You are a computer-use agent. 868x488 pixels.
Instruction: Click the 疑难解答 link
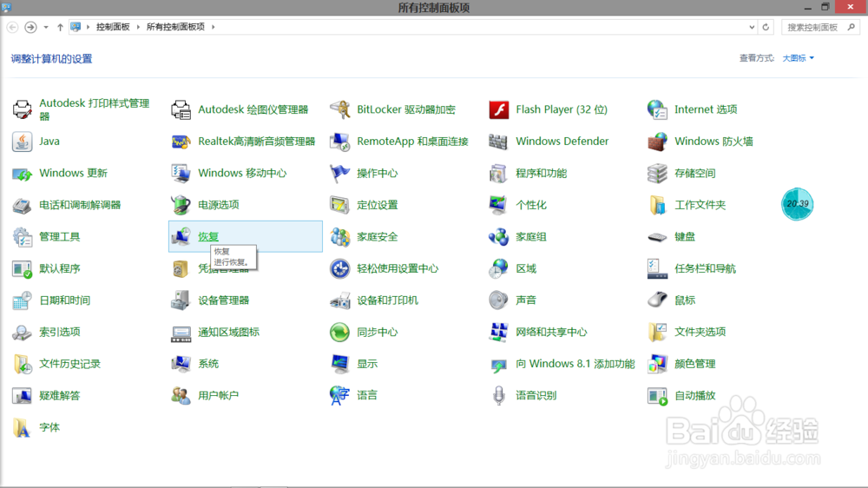[60, 395]
